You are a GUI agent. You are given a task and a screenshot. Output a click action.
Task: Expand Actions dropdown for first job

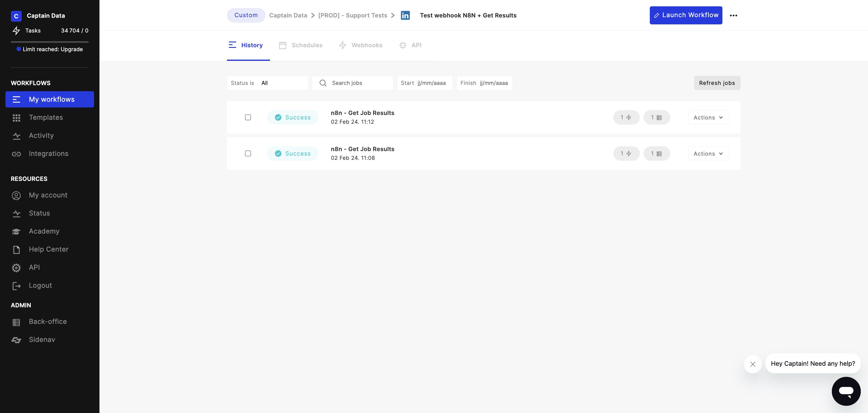tap(708, 117)
